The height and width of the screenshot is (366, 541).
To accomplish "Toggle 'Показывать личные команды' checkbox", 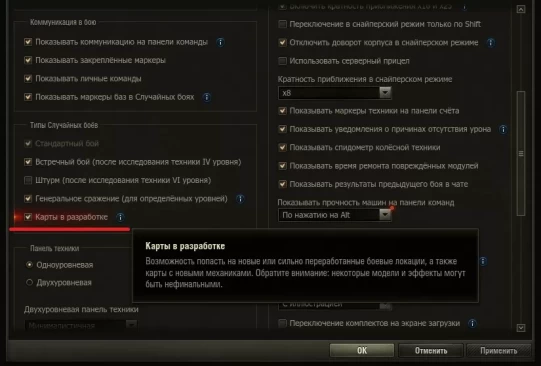I will coord(28,79).
